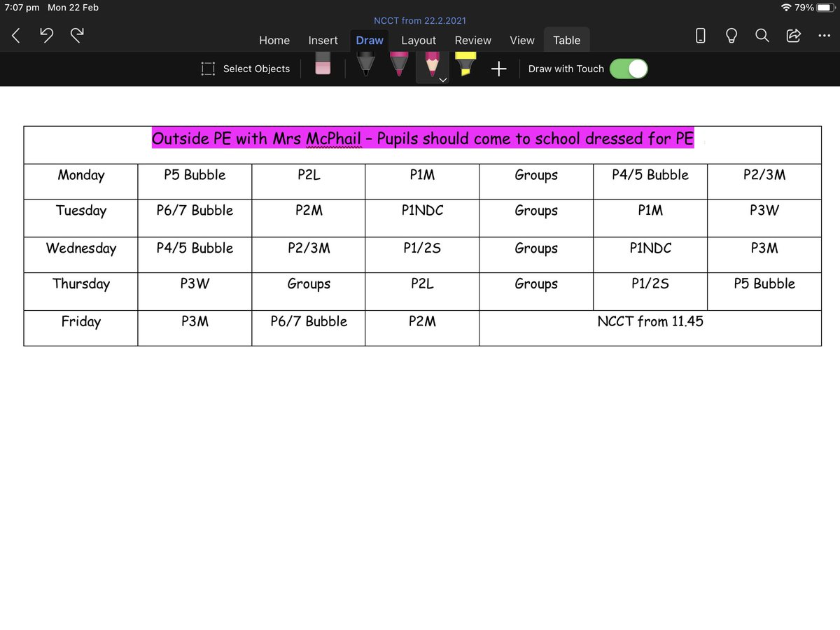Select the yellow highlighter tool

pyautogui.click(x=465, y=64)
